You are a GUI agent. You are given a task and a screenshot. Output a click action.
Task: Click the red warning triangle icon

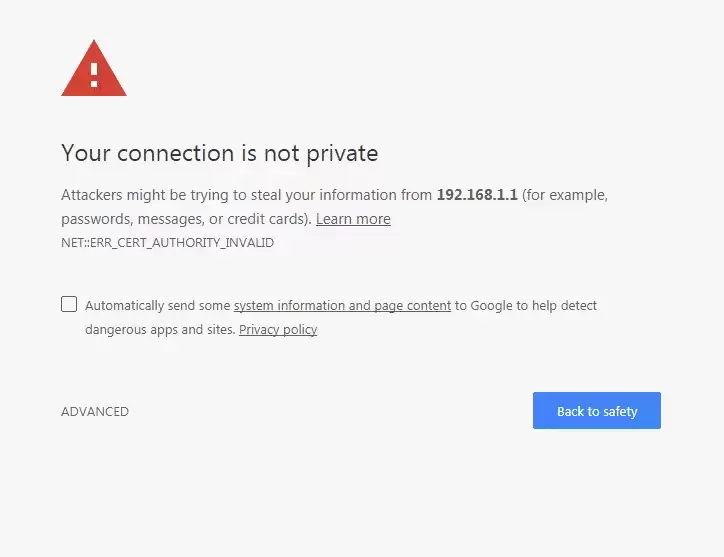(x=94, y=70)
